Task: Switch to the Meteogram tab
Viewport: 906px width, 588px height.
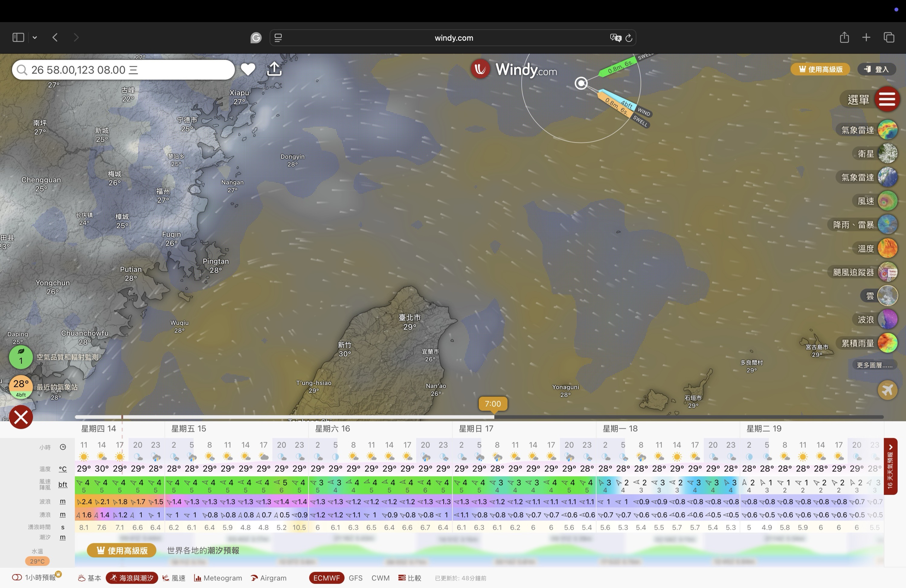Action: [x=218, y=578]
